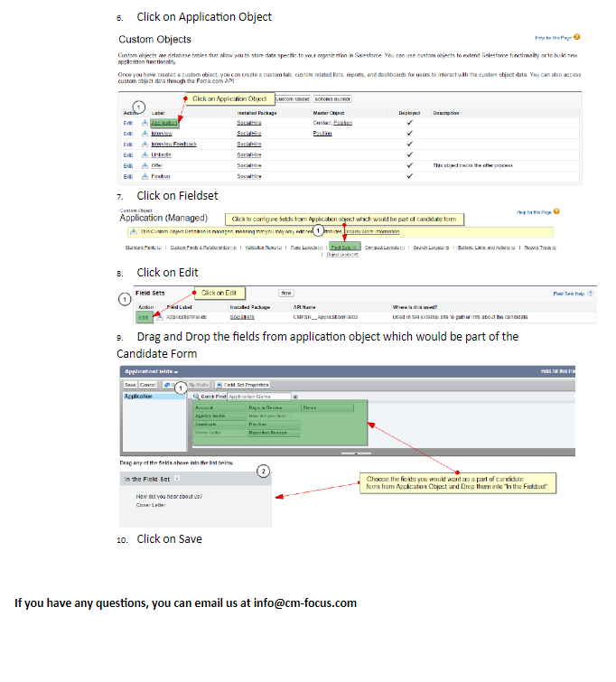
Task: Jump to Object Limits section link
Action: pos(342,255)
